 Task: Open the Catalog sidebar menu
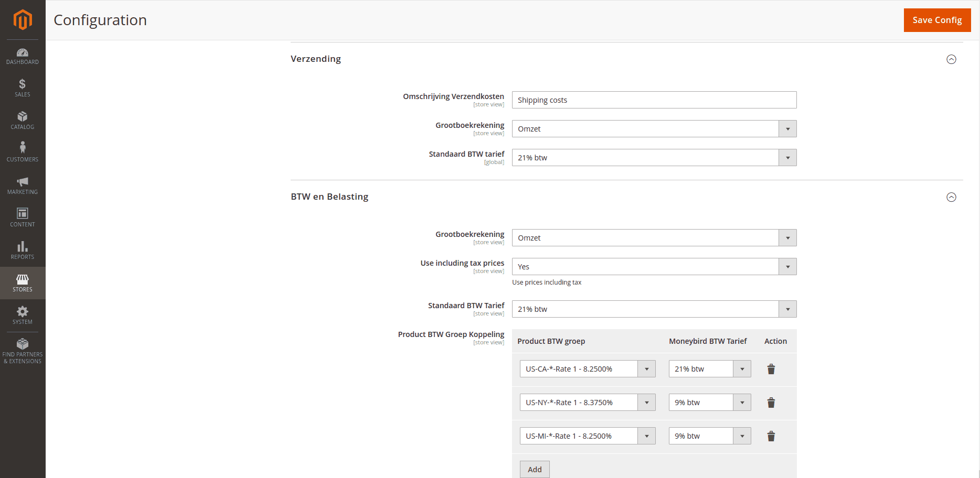[23, 121]
